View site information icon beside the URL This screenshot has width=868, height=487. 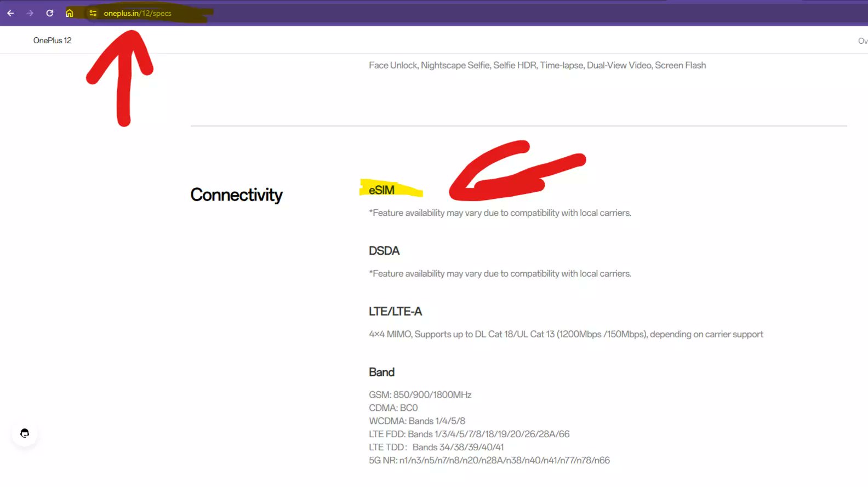pyautogui.click(x=93, y=13)
